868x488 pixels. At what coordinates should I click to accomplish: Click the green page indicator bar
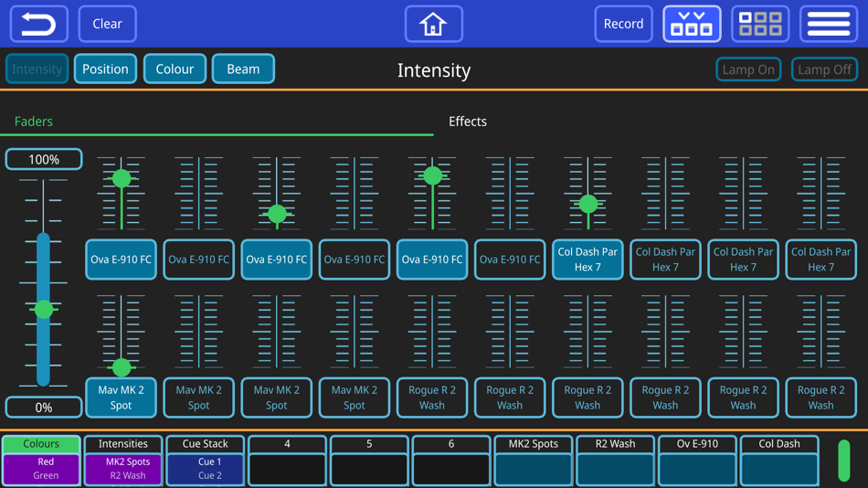click(843, 461)
